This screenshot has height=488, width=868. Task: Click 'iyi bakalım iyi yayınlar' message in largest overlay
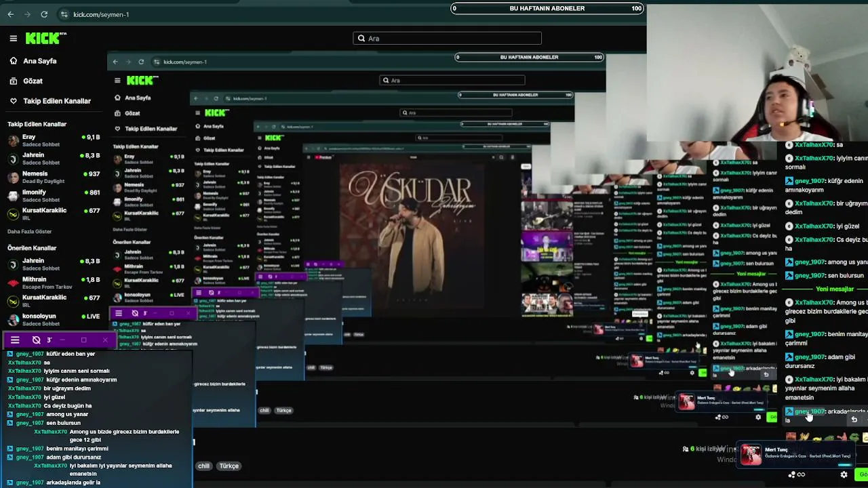coord(121,470)
